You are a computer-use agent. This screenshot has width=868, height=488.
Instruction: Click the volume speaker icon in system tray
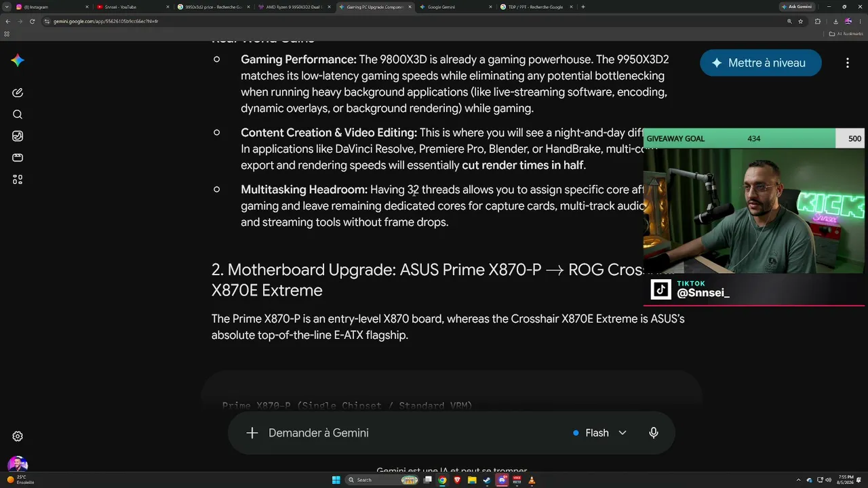pos(829,481)
